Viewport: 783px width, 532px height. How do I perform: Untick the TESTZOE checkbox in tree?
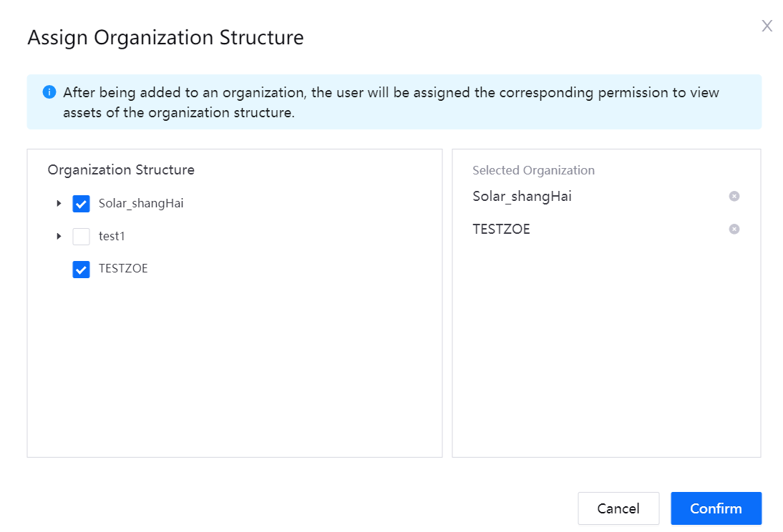[82, 270]
